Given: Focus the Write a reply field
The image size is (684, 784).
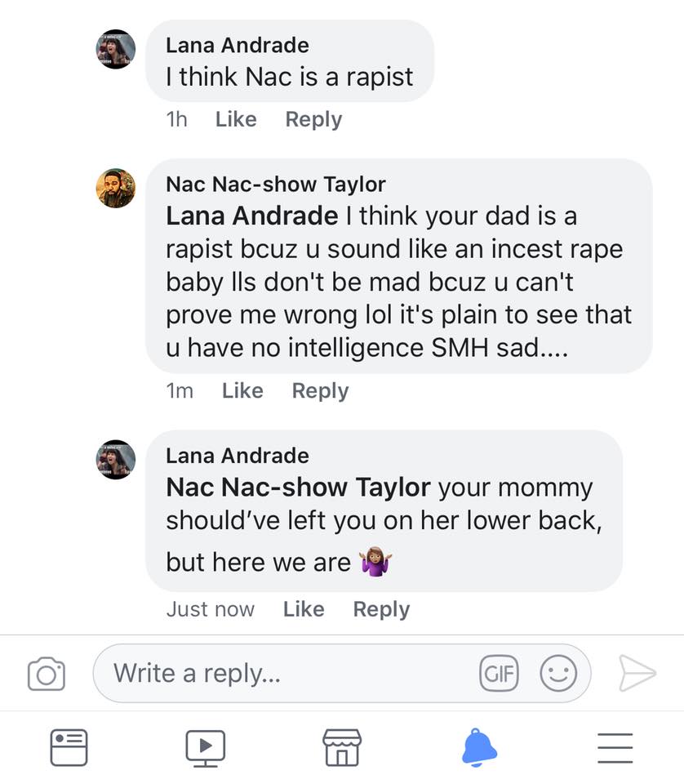Looking at the screenshot, I should coord(286,674).
